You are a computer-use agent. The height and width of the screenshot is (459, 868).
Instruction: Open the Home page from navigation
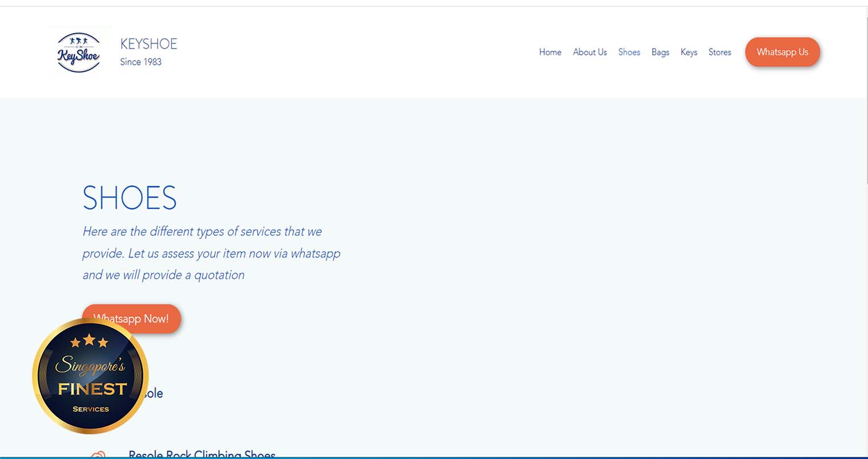[x=550, y=52]
